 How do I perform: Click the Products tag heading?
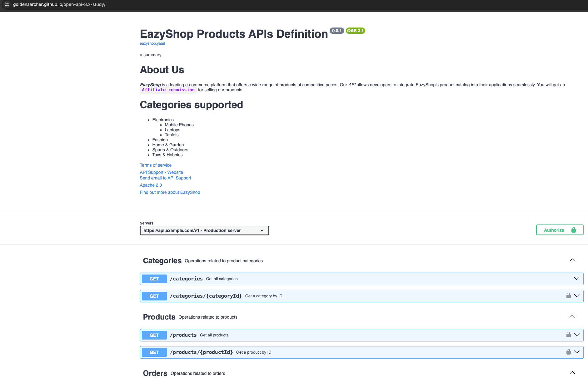(x=159, y=317)
